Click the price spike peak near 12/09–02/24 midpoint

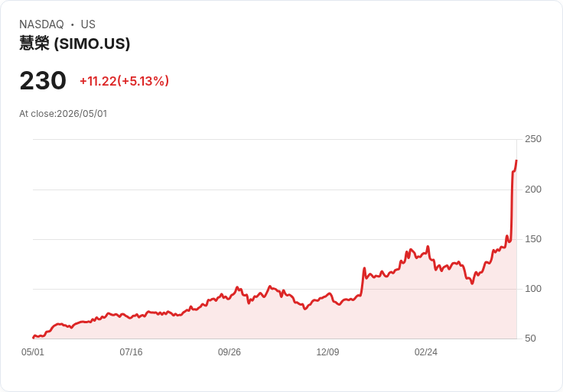pyautogui.click(x=364, y=268)
